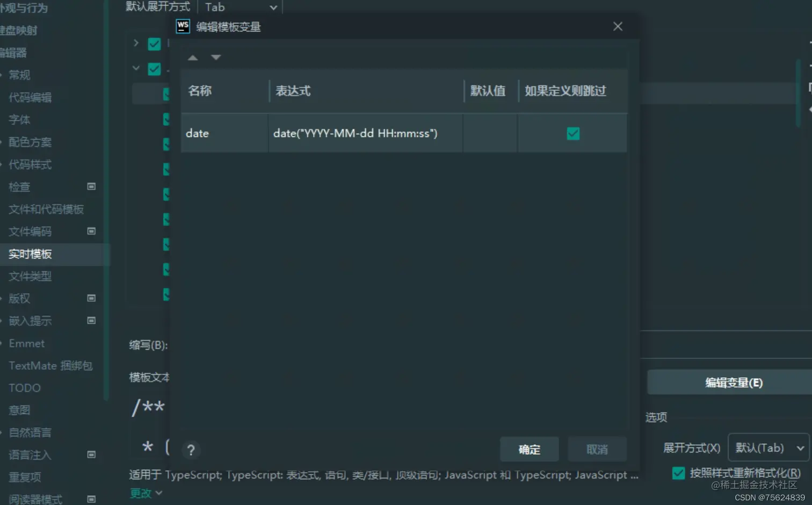The image size is (812, 505).
Task: Click the WS logo in the dialog title bar
Action: click(x=183, y=26)
